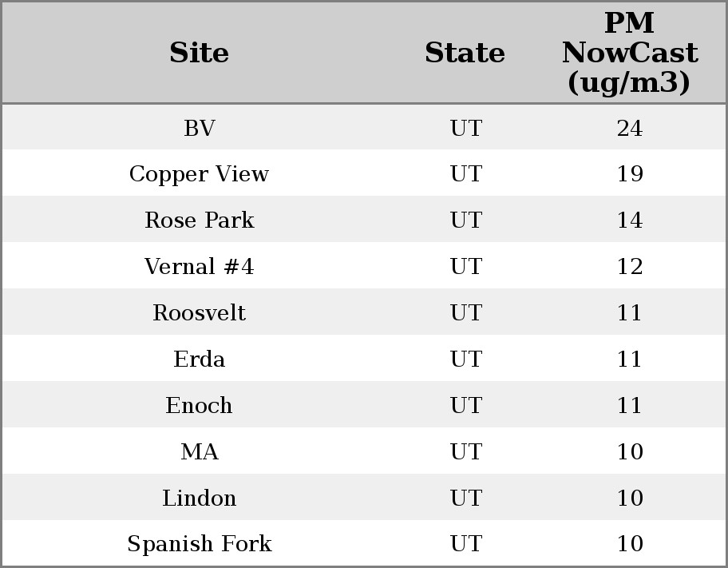Screen dimensions: 728x568
Task: Click the Copper View site name
Action: (x=199, y=174)
